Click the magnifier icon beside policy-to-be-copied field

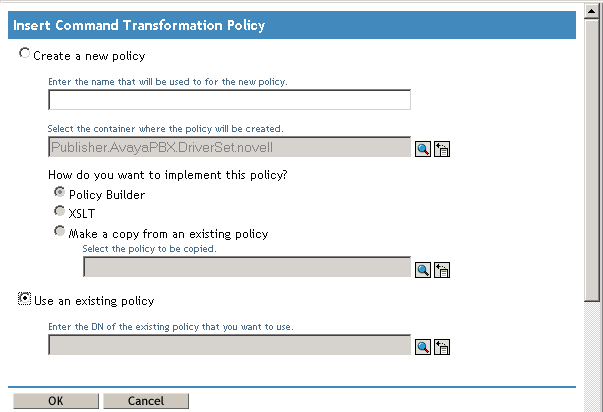(423, 269)
